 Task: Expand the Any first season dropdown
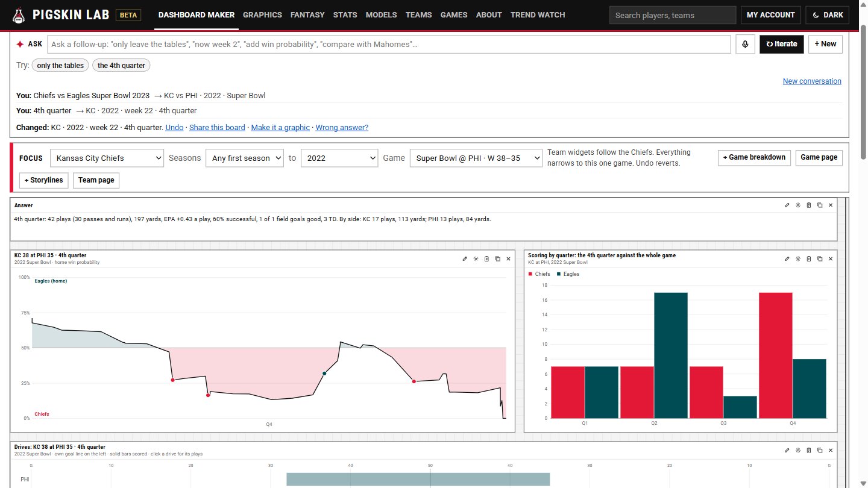[x=244, y=158]
